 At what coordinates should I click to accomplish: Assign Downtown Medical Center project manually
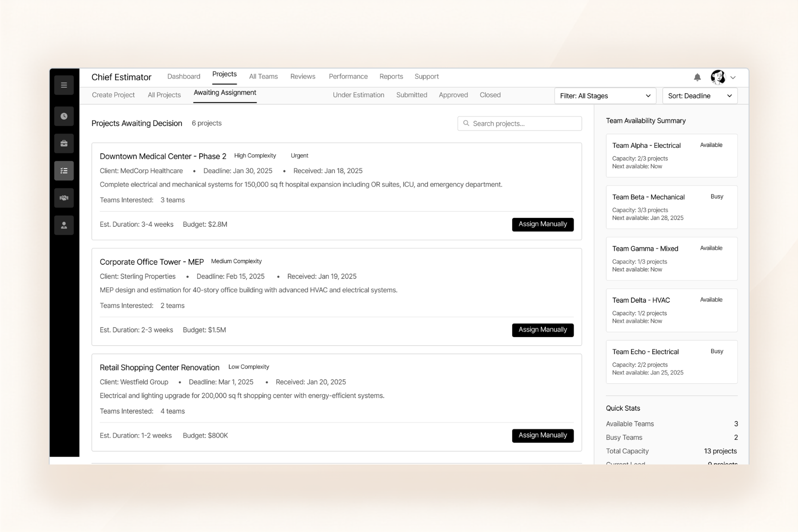543,224
